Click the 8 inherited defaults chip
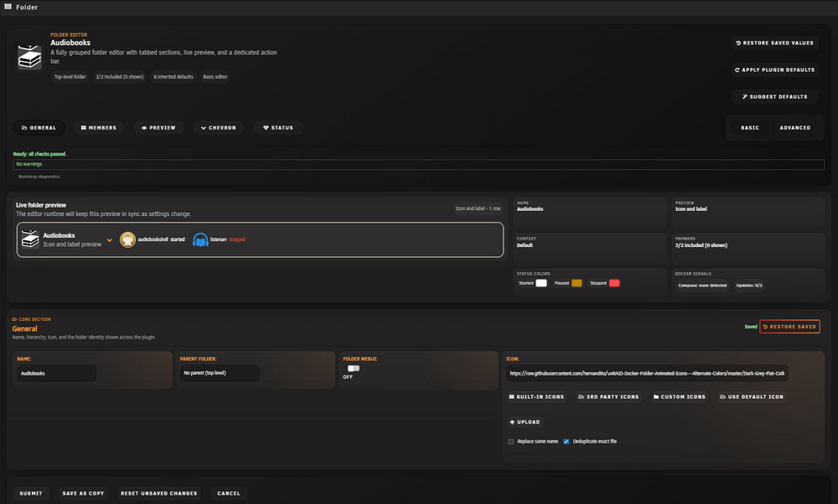This screenshot has height=504, width=838. coord(173,77)
